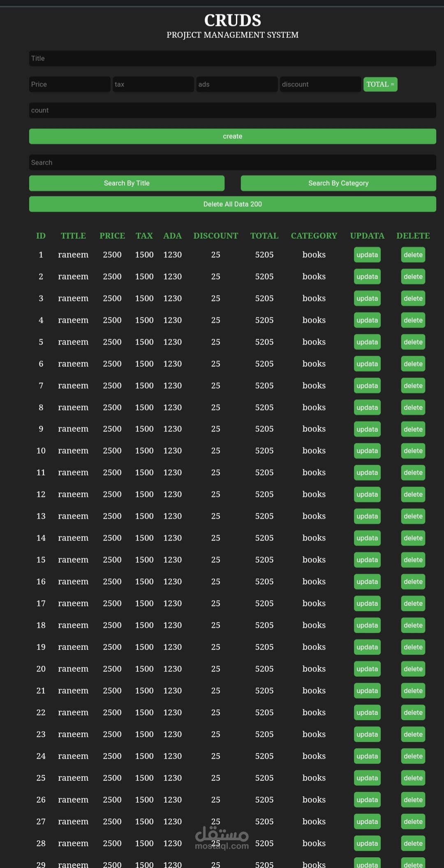This screenshot has width=444, height=868.
Task: Click updata button in row 1
Action: pos(367,255)
